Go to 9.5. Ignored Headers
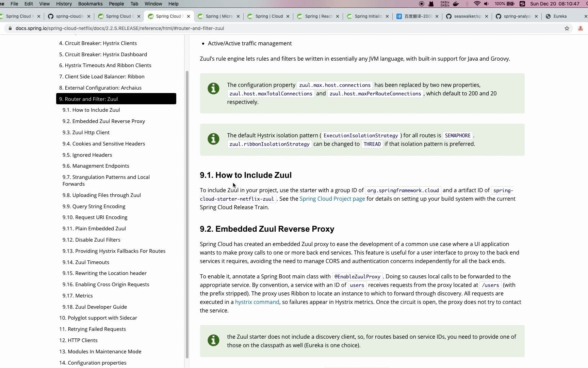The width and height of the screenshot is (588, 368). pyautogui.click(x=87, y=155)
